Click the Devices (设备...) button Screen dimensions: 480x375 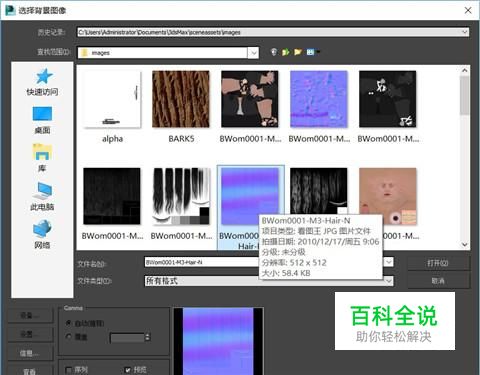coord(30,316)
